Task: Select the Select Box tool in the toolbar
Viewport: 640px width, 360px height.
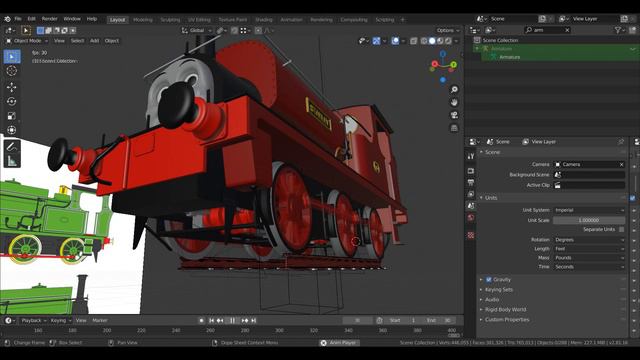Action: point(12,56)
